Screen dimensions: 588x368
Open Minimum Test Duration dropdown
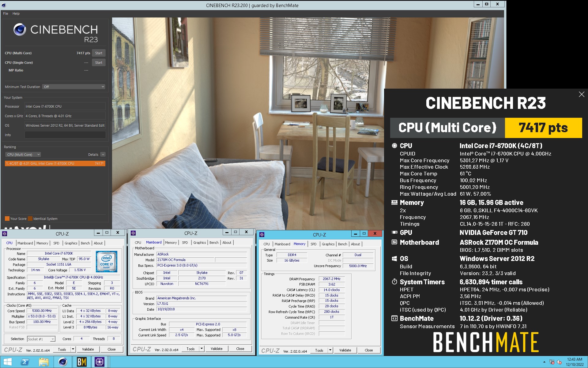(x=74, y=87)
